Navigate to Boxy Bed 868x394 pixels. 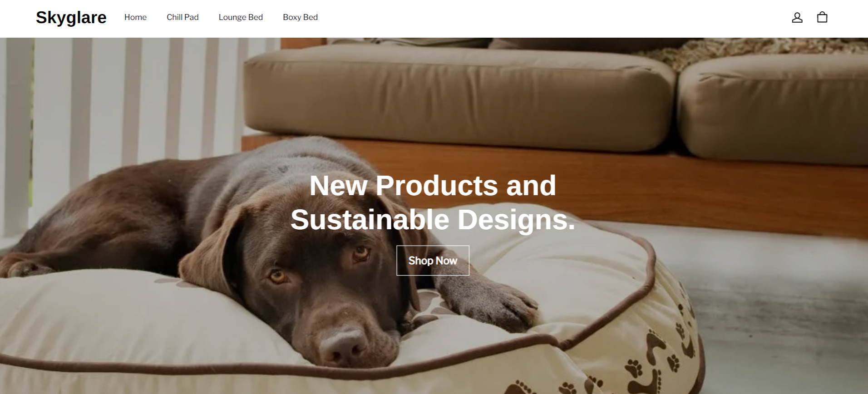[x=300, y=17]
